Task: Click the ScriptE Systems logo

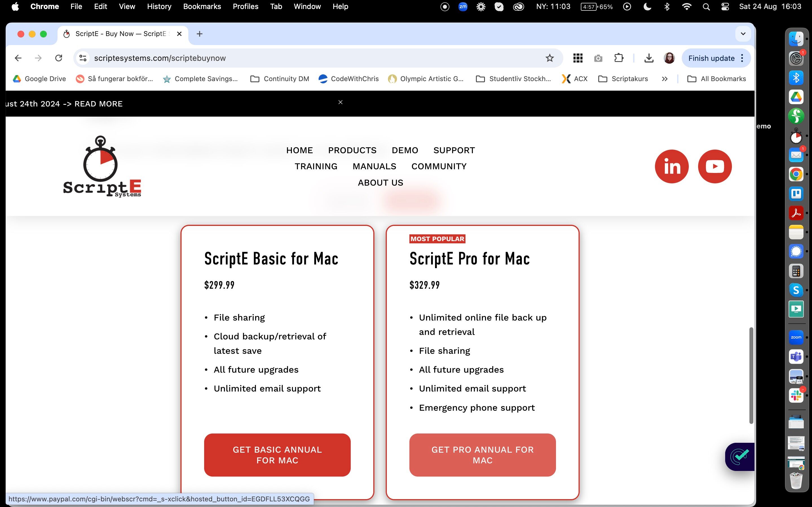Action: point(102,166)
